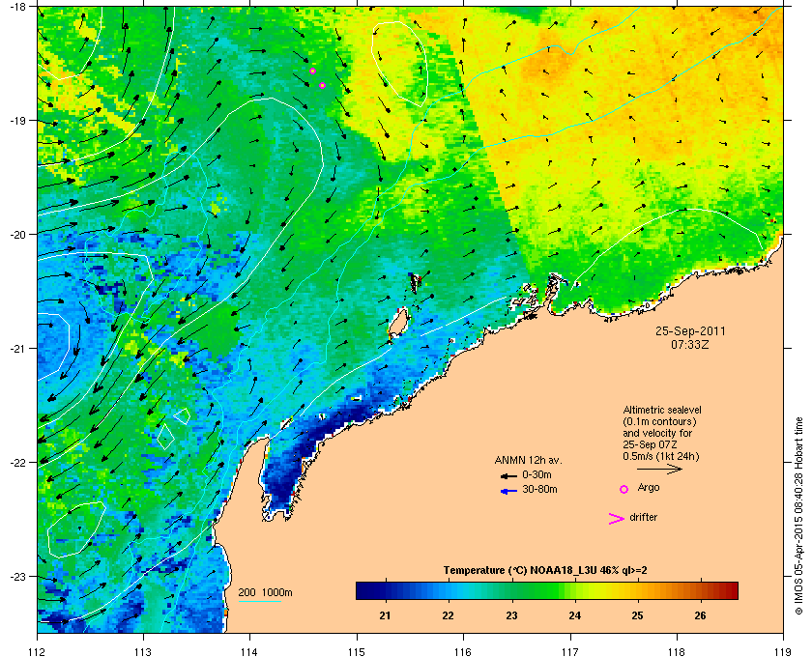Click the longitude axis label 117
The height and width of the screenshot is (657, 812).
coord(570,651)
